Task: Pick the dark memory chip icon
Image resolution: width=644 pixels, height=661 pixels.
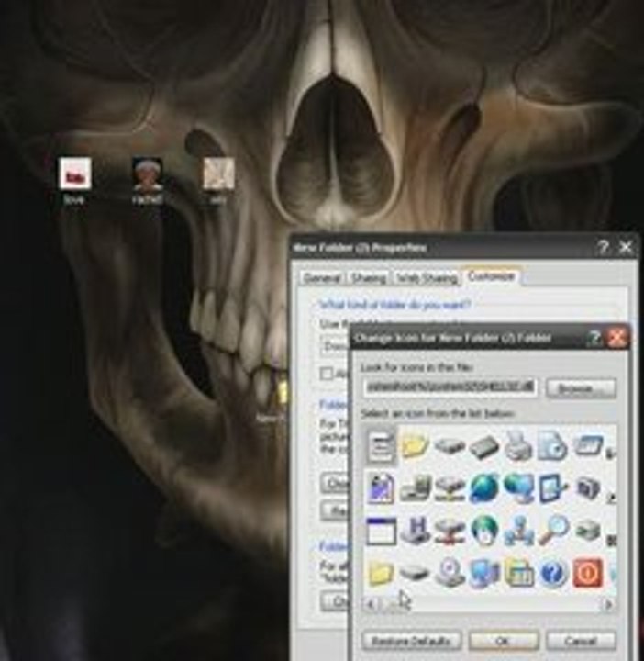Action: click(484, 448)
